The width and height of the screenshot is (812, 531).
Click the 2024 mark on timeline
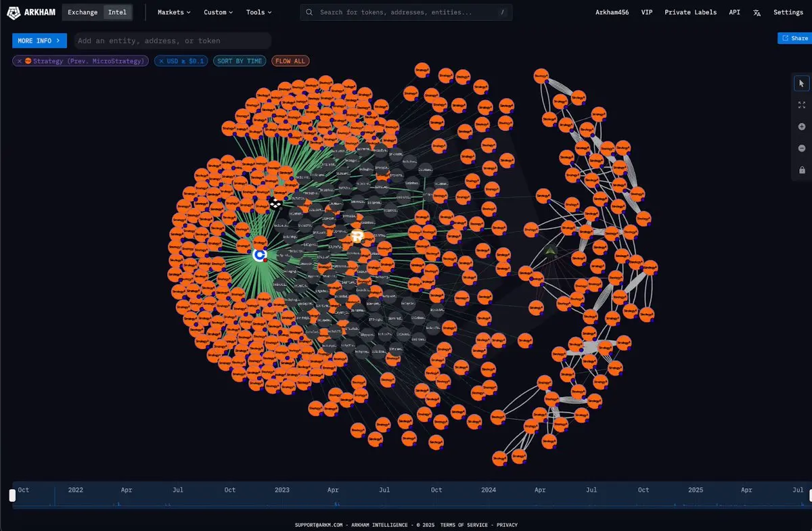pyautogui.click(x=489, y=490)
